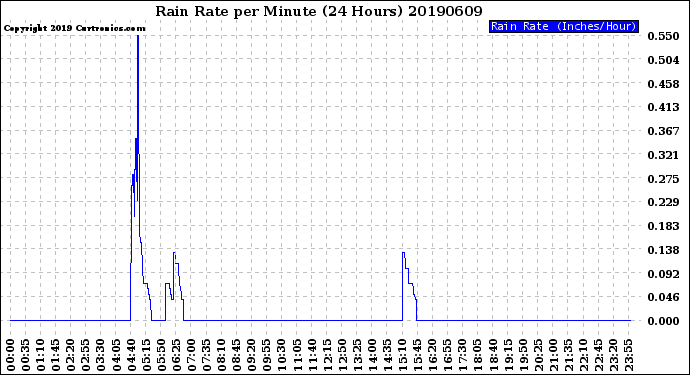Click the x-axis time label 09:55

[x=267, y=355]
